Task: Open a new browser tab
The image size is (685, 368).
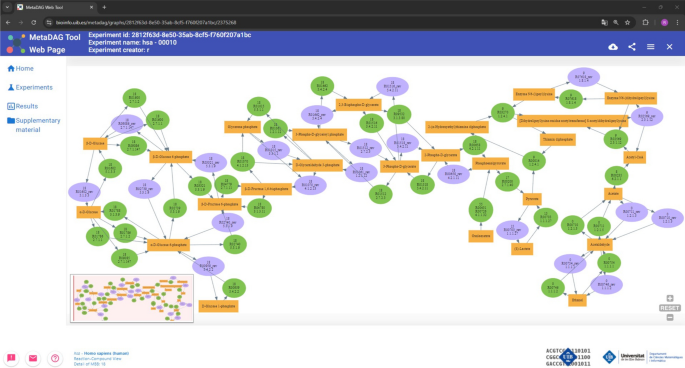Action: (x=104, y=7)
